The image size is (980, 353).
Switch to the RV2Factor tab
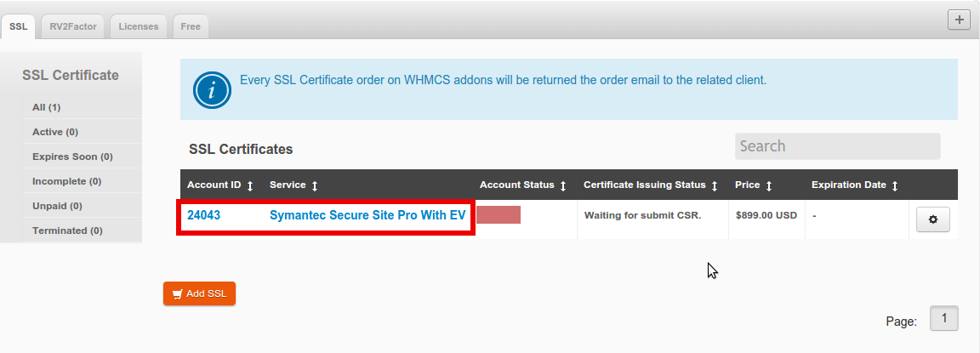(x=72, y=26)
